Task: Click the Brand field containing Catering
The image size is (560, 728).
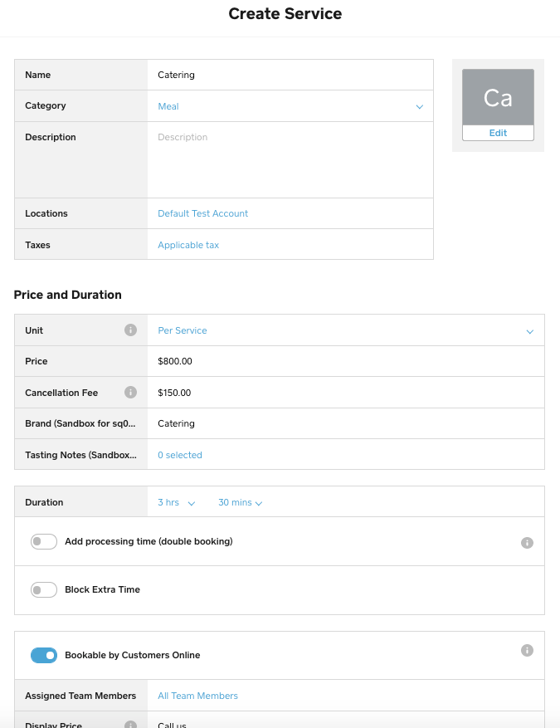Action: click(x=346, y=423)
